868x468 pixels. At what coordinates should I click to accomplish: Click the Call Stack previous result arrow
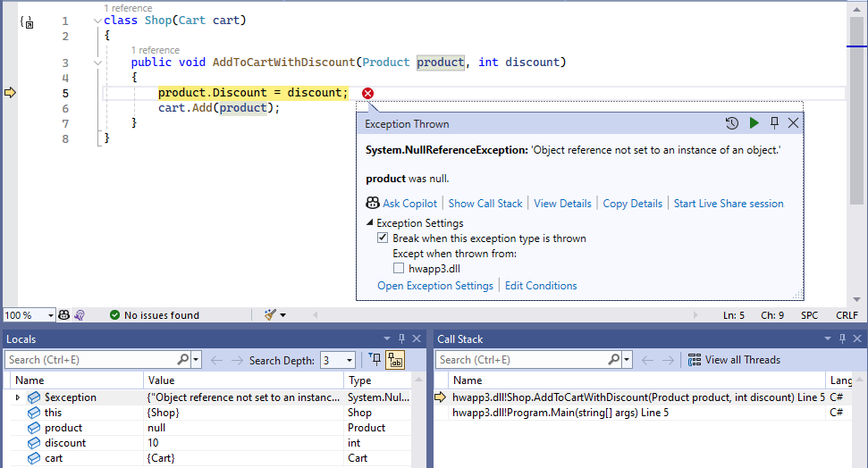647,360
